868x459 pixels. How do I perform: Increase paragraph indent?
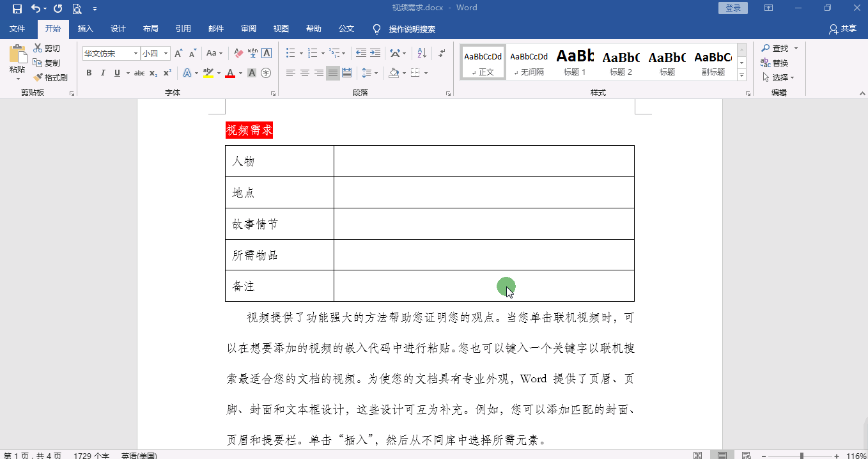coord(375,53)
